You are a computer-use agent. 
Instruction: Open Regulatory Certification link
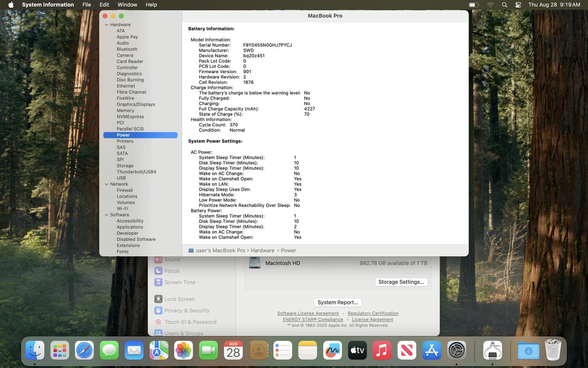pos(373,313)
